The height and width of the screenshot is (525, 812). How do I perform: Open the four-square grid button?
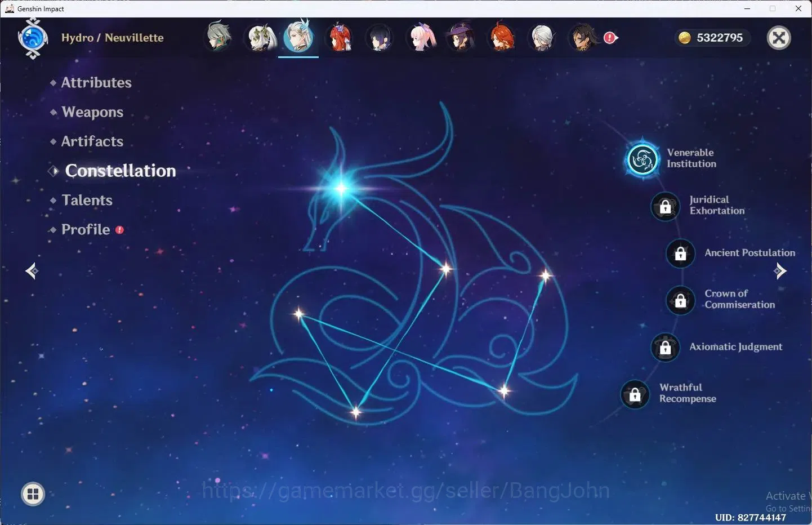pyautogui.click(x=33, y=494)
